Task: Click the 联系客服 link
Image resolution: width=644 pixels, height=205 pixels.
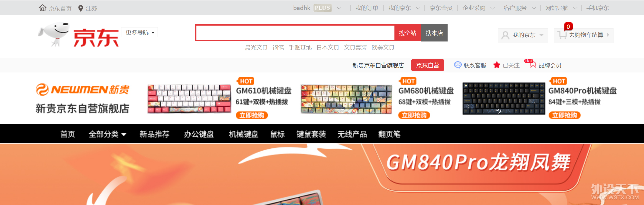Action: (x=475, y=65)
